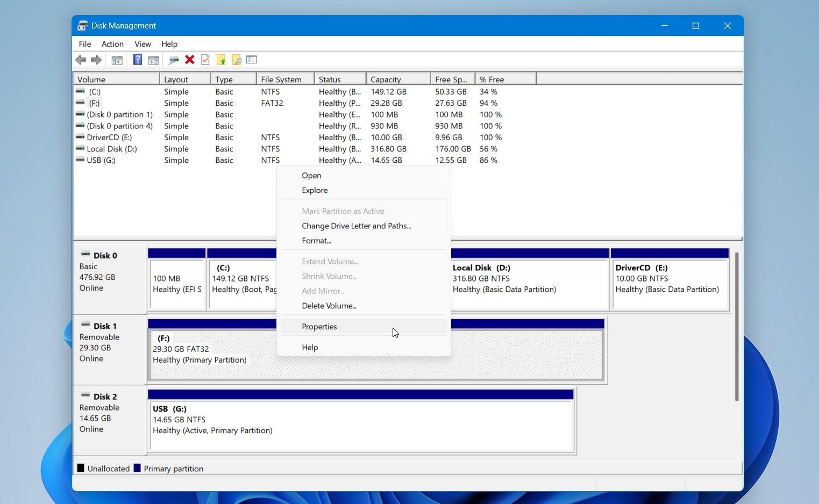Viewport: 819px width, 504px height.
Task: Open the View menu
Action: click(x=143, y=44)
